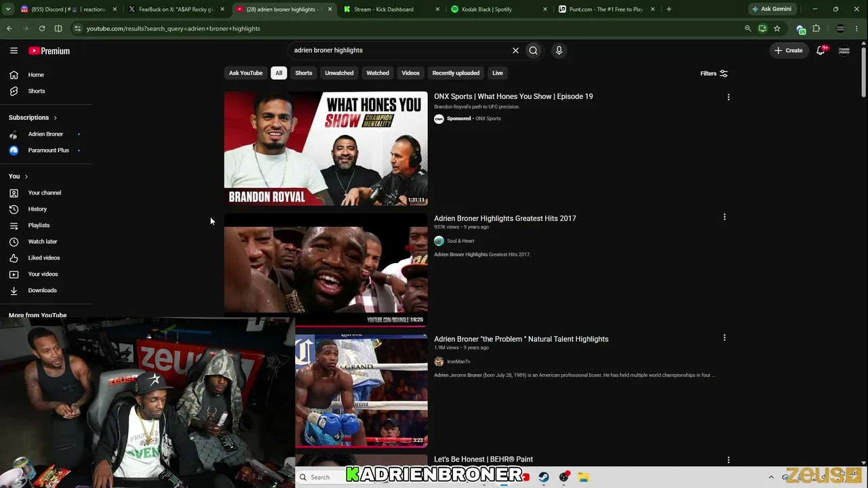Open Your videos in sidebar
Screen dimensions: 868x488
point(43,274)
